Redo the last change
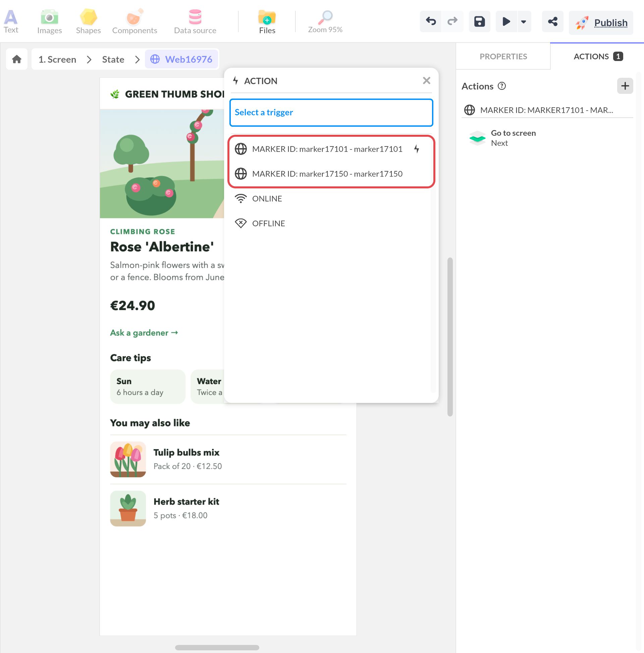 (452, 22)
